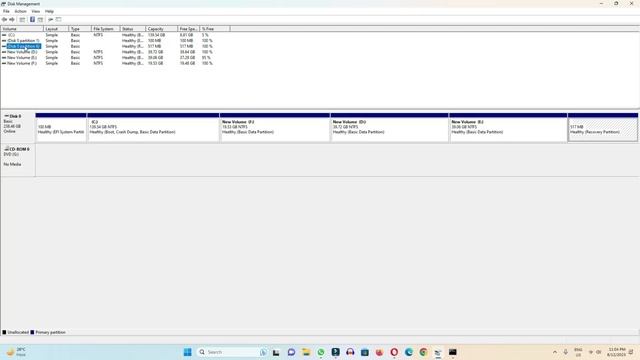The height and width of the screenshot is (360, 640).
Task: Click the 95 % free cell
Action: pyautogui.click(x=206, y=58)
